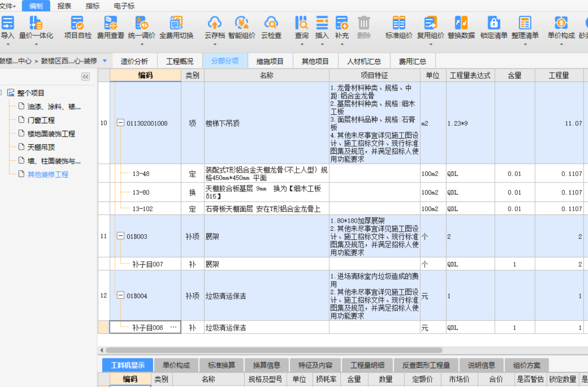Click the 楼梯下吊顶 name cell
This screenshot has height=387, width=588.
tap(267, 123)
